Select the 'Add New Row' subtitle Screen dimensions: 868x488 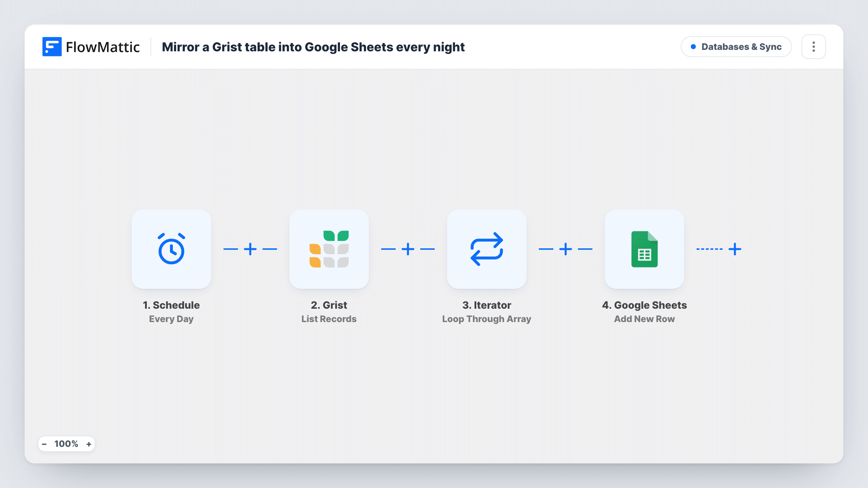coord(644,319)
